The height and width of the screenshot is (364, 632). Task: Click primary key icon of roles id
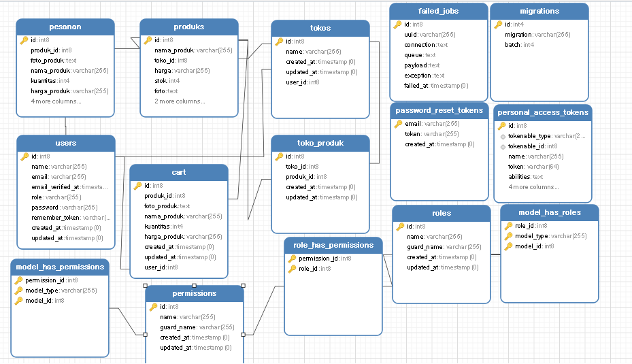pyautogui.click(x=400, y=227)
